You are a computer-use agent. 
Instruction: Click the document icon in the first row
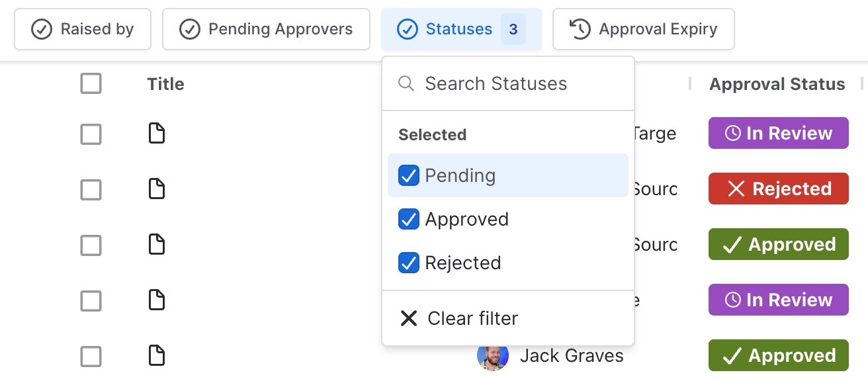[x=156, y=134]
